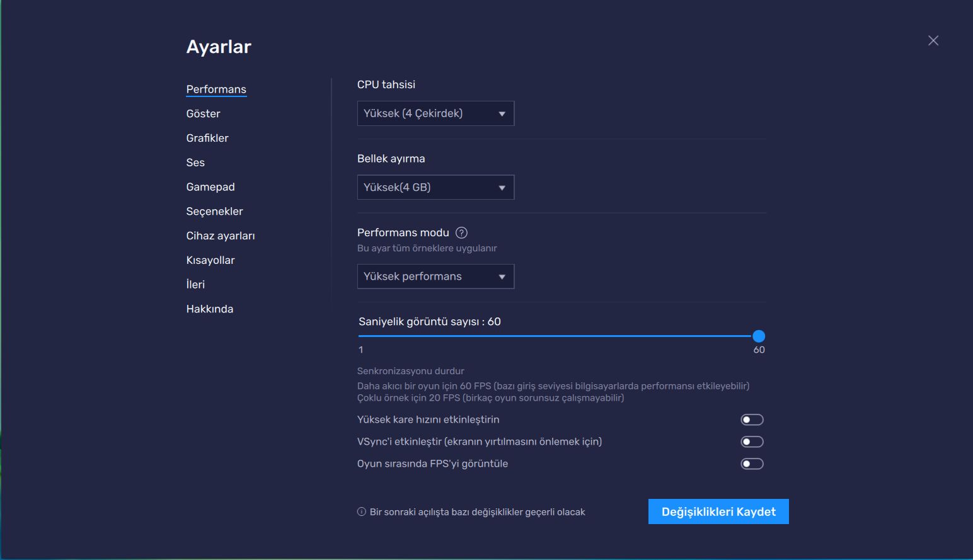
Task: Open the Bellek ayırma dropdown
Action: 435,187
